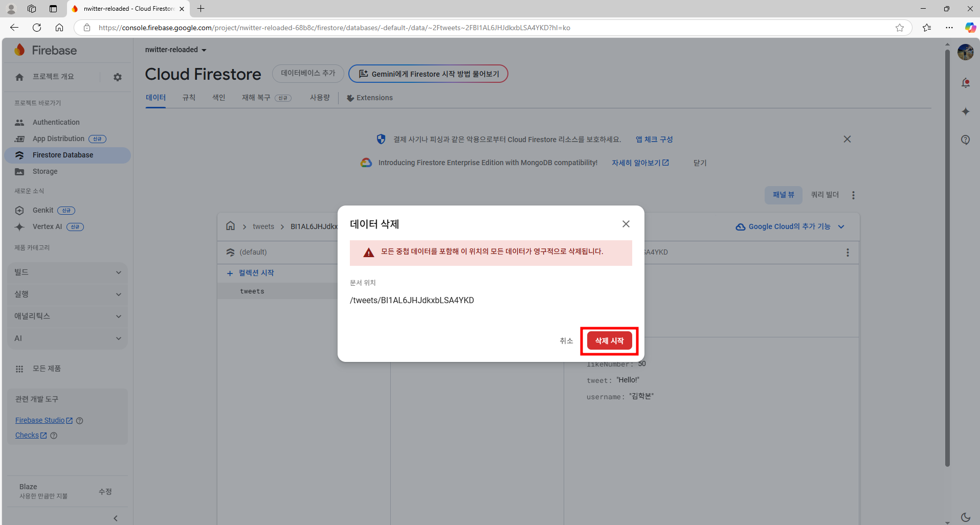Select 쿼리 빌더 toggle

tap(825, 195)
